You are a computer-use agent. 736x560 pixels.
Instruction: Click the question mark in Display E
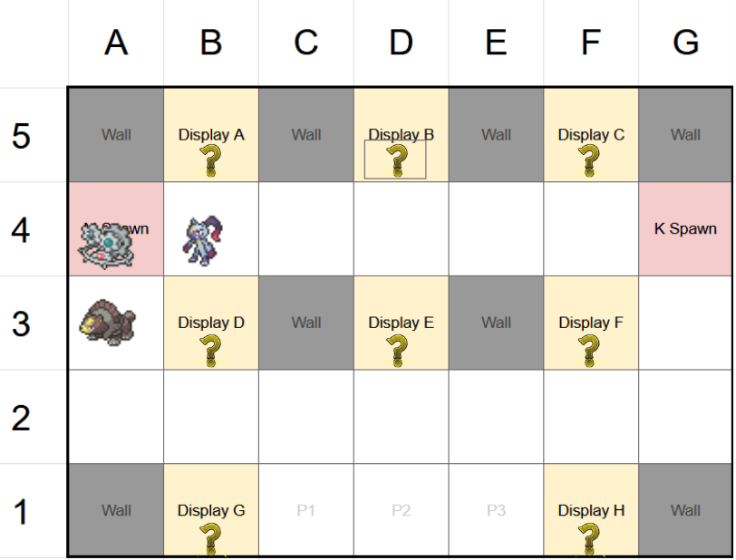(x=397, y=349)
